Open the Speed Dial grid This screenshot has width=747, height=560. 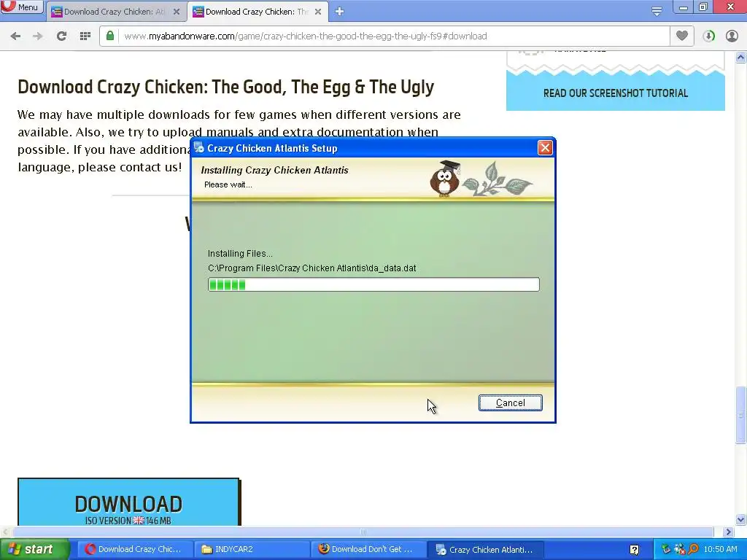85,36
